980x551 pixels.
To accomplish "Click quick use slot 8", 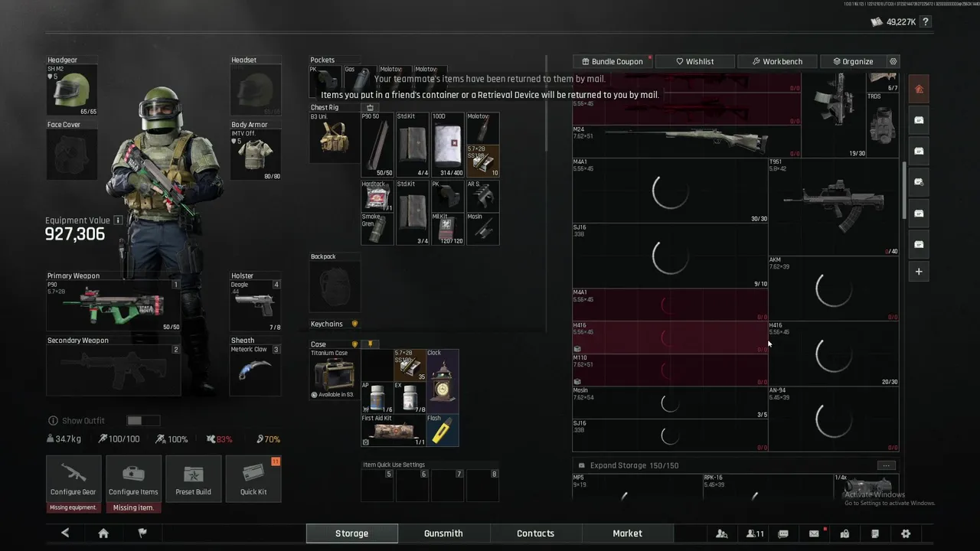I will point(483,485).
